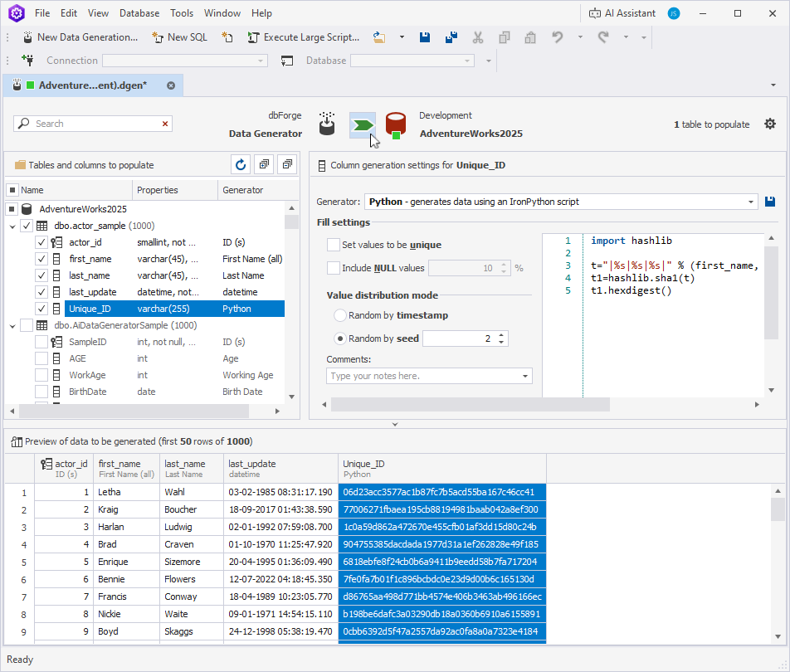Screen dimensions: 790x672
Task: Click the green Generate arrow button
Action: (x=363, y=125)
